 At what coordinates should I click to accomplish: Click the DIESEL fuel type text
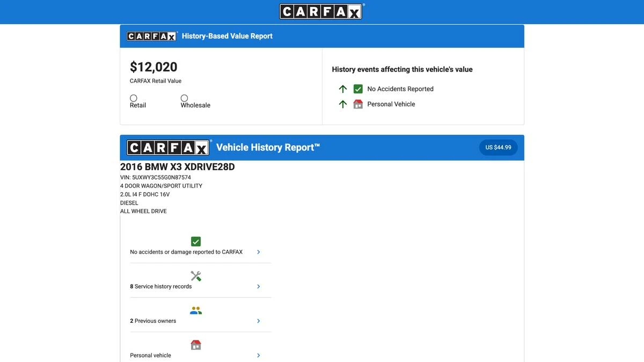click(x=129, y=203)
